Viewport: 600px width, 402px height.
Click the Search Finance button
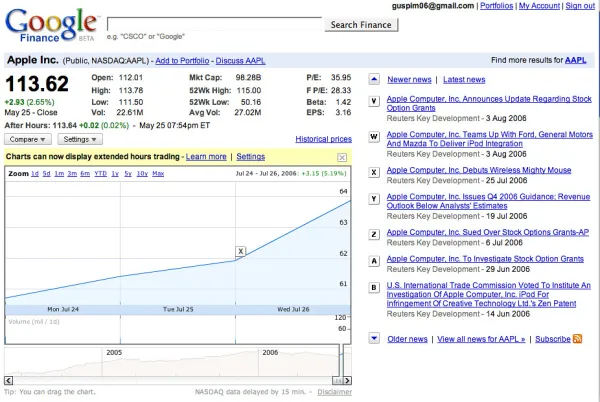click(x=361, y=25)
